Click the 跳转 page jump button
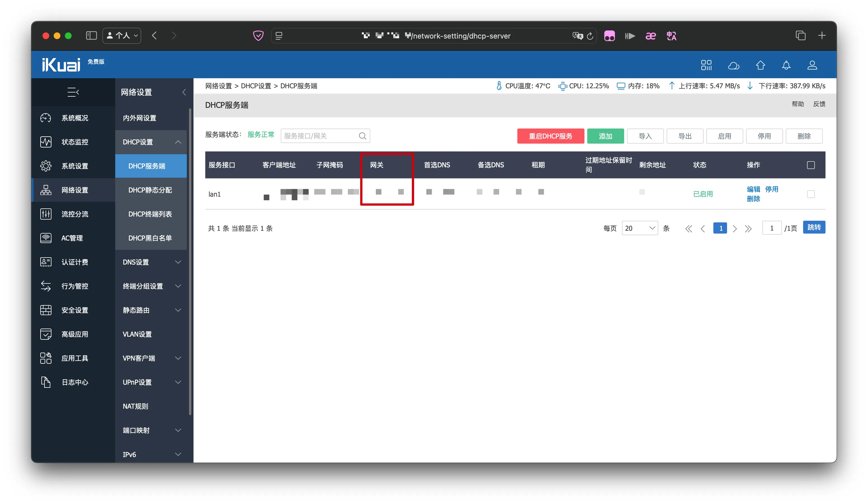Viewport: 868px width, 504px height. pos(814,227)
